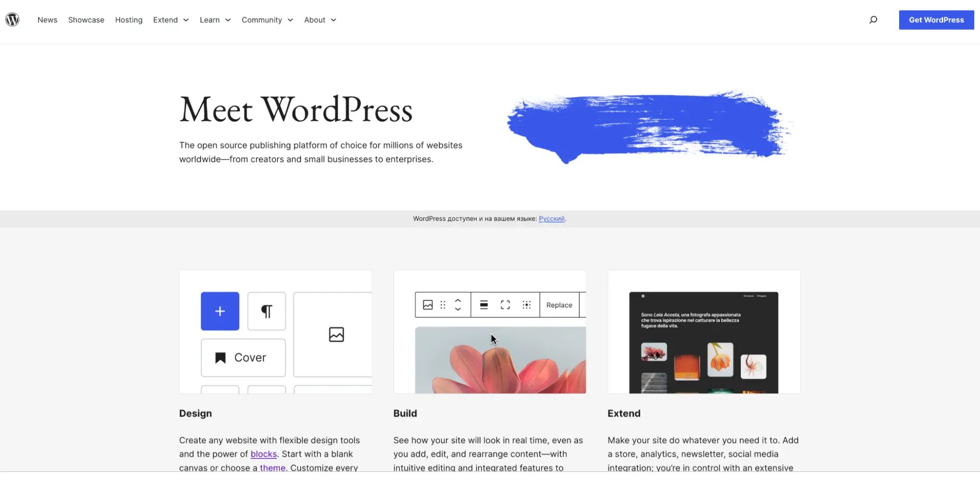This screenshot has width=980, height=492.
Task: Click the blue brush stroke hero image
Action: coord(649,127)
